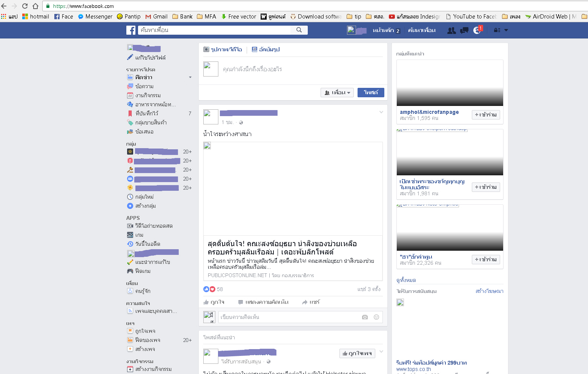Open the sponsored post options chevron
The width and height of the screenshot is (588, 374).
click(x=381, y=352)
